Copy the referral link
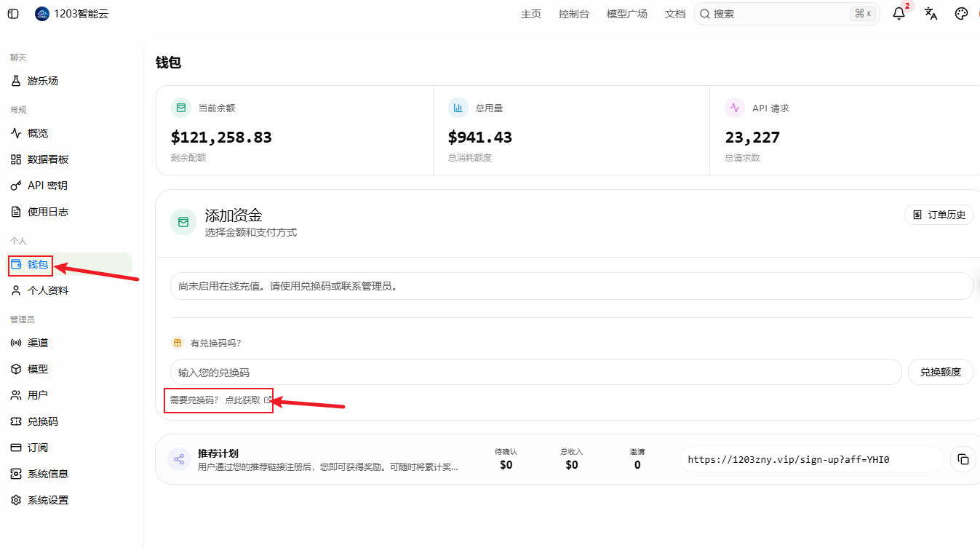 (963, 459)
